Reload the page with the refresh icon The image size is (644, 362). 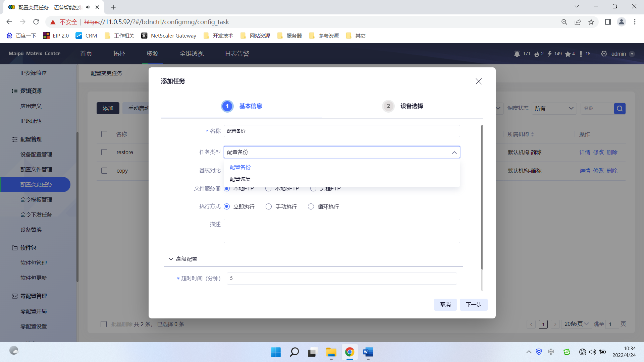click(36, 22)
